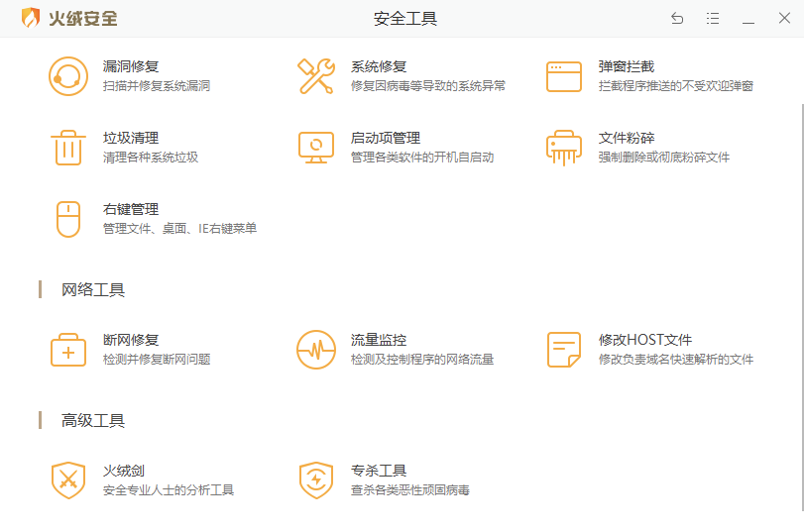This screenshot has height=532, width=804.
Task: Open the menu list icon in title bar
Action: (712, 19)
